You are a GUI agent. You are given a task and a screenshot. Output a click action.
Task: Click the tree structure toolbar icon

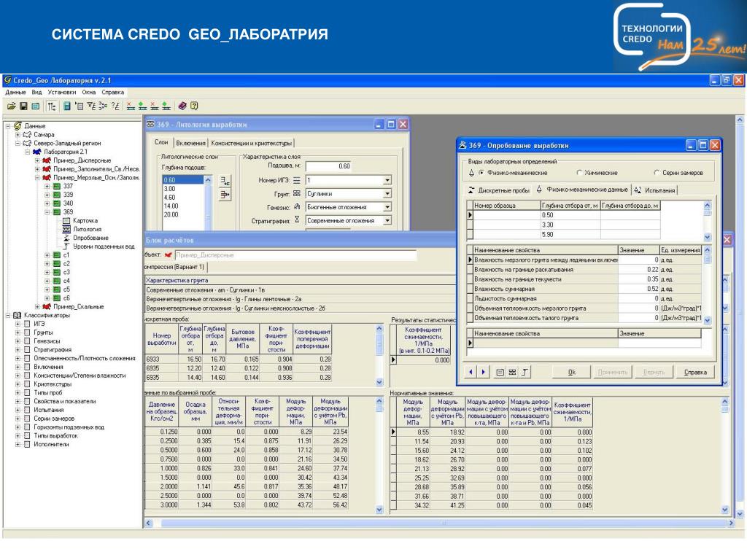point(52,106)
